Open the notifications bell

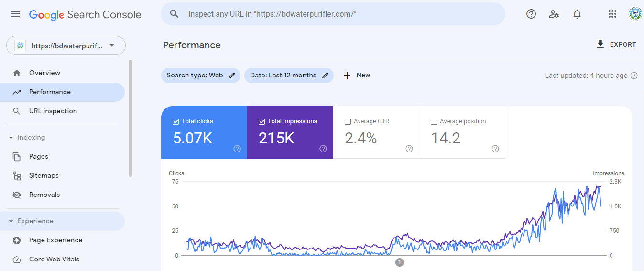click(x=577, y=14)
